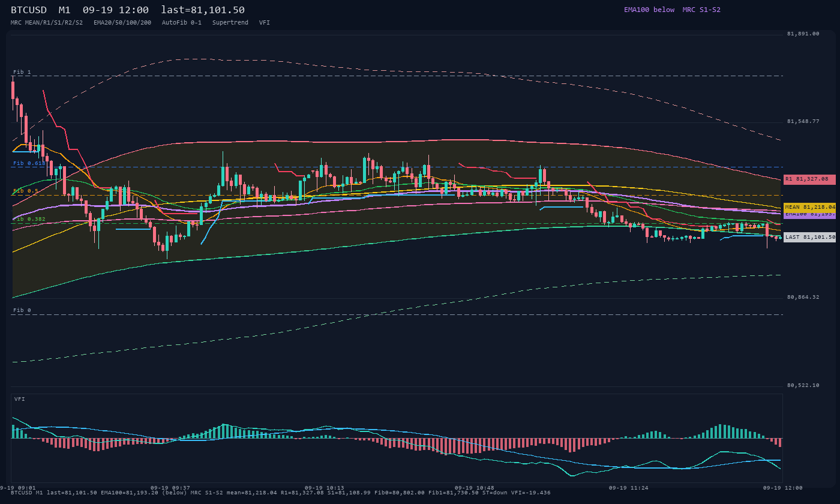Click the R1 81,327.08 price tag
The image size is (840, 504).
coord(809,179)
